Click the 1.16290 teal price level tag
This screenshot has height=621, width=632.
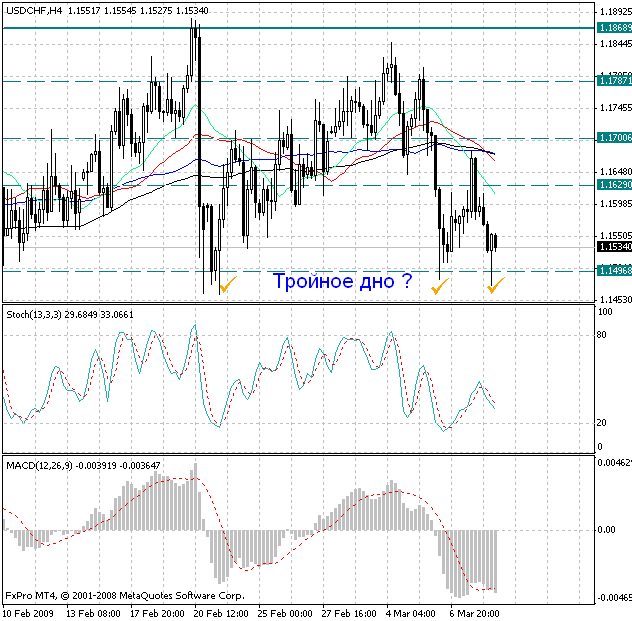(x=615, y=185)
